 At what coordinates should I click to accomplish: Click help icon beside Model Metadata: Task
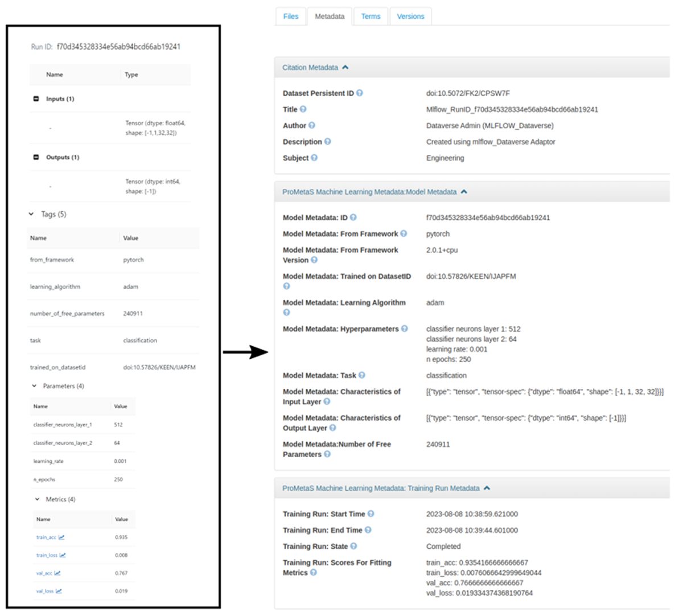coord(362,375)
